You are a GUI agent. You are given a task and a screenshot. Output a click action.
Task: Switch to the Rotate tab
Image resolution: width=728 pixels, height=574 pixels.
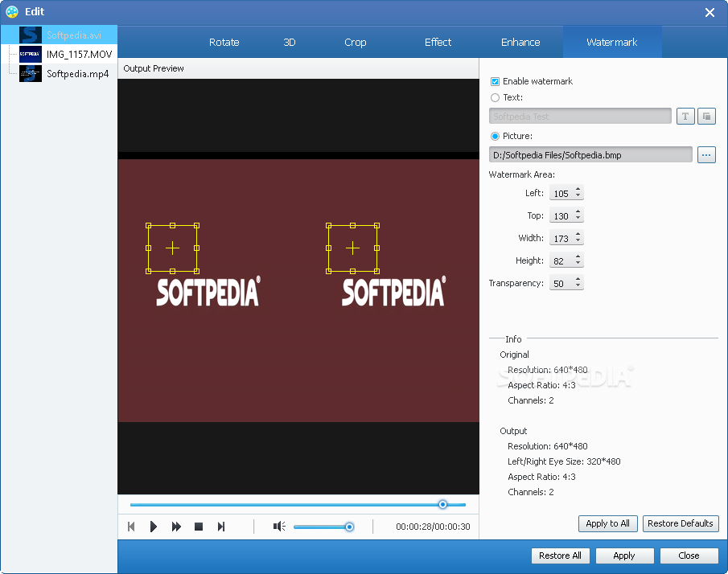tap(224, 43)
